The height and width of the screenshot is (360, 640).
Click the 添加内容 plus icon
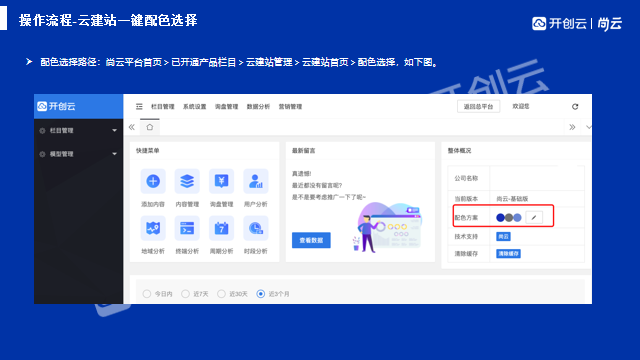153,181
